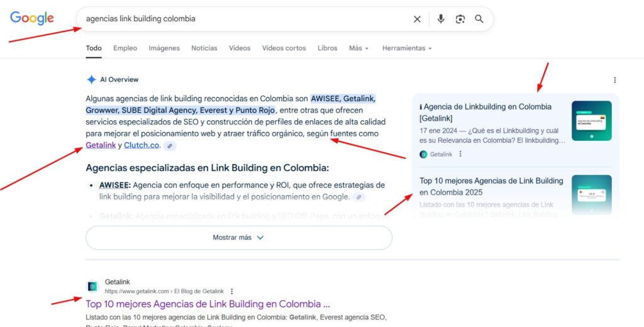Click the magnifying glass search icon
The image size is (644, 327).
pos(479,19)
